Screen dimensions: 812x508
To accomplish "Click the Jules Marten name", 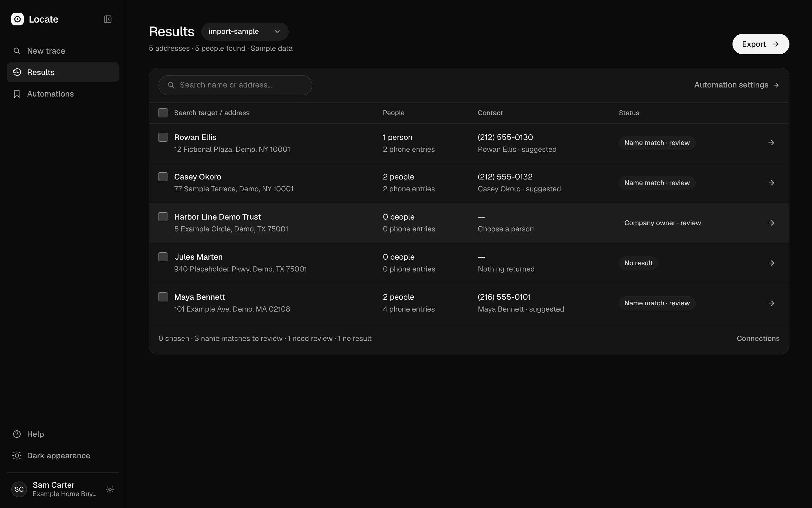I will [198, 257].
